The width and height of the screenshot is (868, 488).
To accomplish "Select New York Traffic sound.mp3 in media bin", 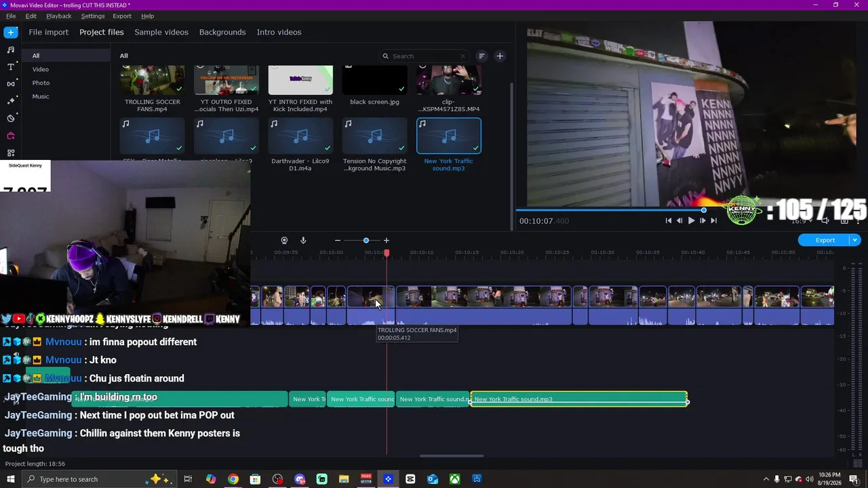I will pos(449,136).
